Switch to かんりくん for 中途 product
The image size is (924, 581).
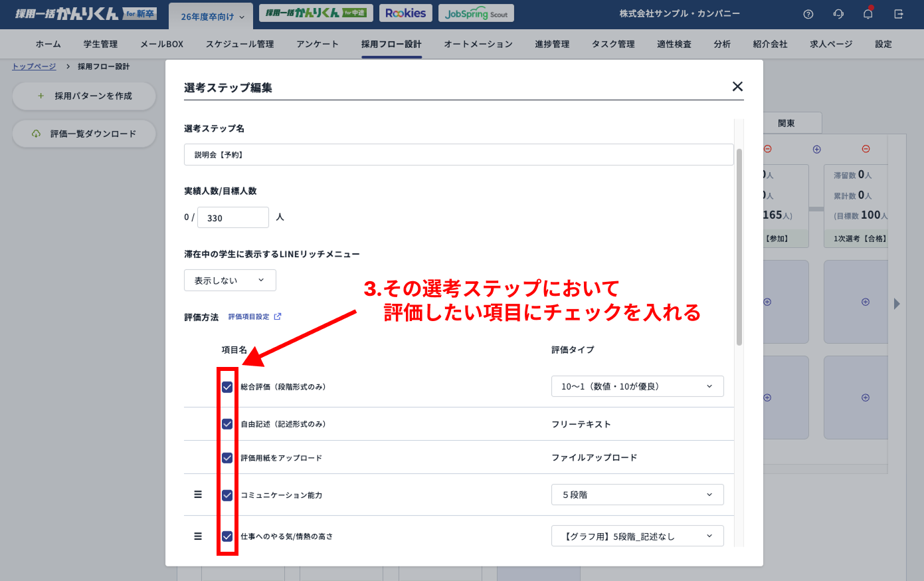click(x=316, y=13)
